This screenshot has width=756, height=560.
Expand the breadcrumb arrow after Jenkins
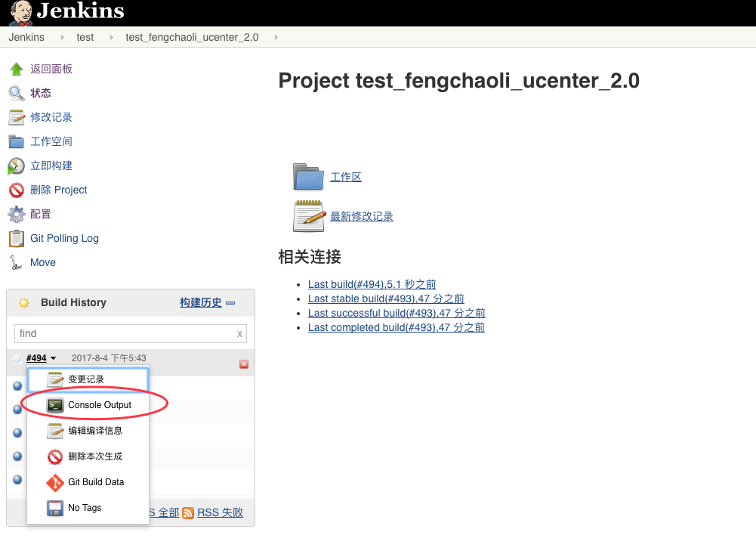point(62,37)
